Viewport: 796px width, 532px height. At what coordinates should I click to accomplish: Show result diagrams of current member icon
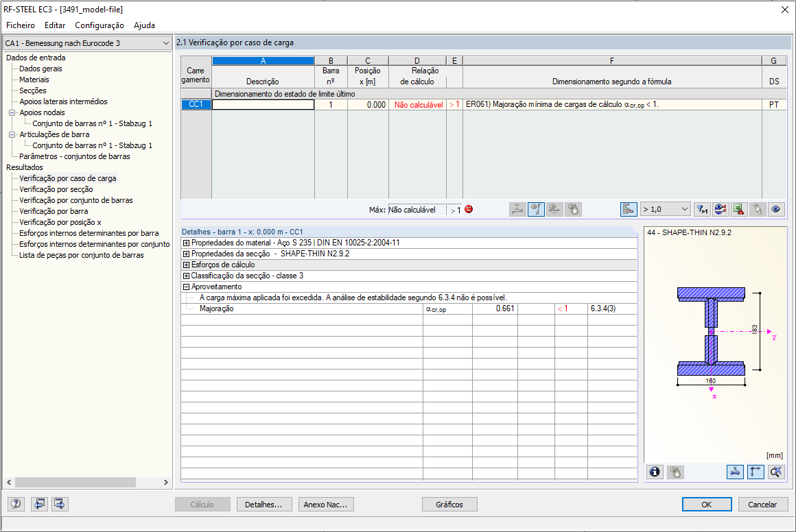click(x=721, y=210)
